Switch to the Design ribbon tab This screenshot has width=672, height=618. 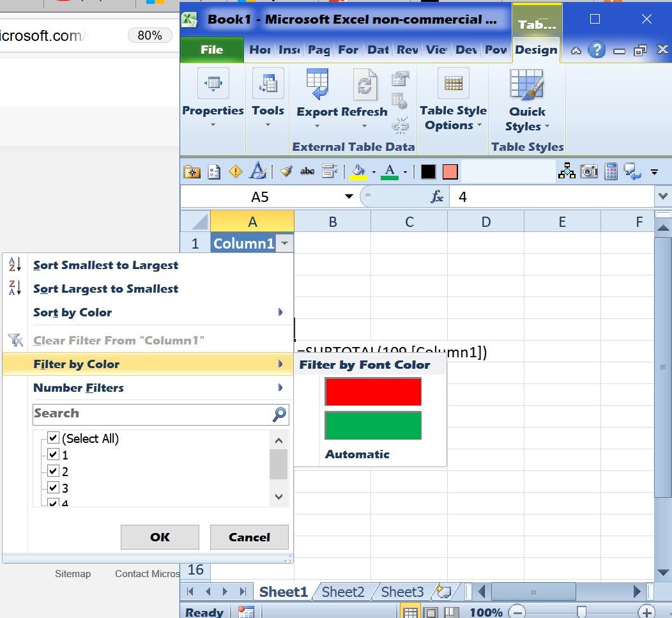pyautogui.click(x=536, y=50)
